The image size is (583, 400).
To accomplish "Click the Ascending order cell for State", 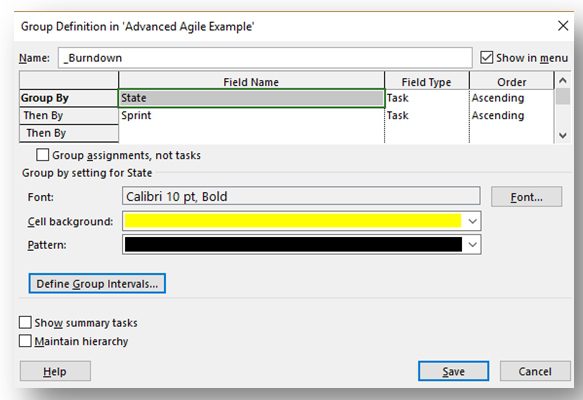I will pyautogui.click(x=511, y=98).
